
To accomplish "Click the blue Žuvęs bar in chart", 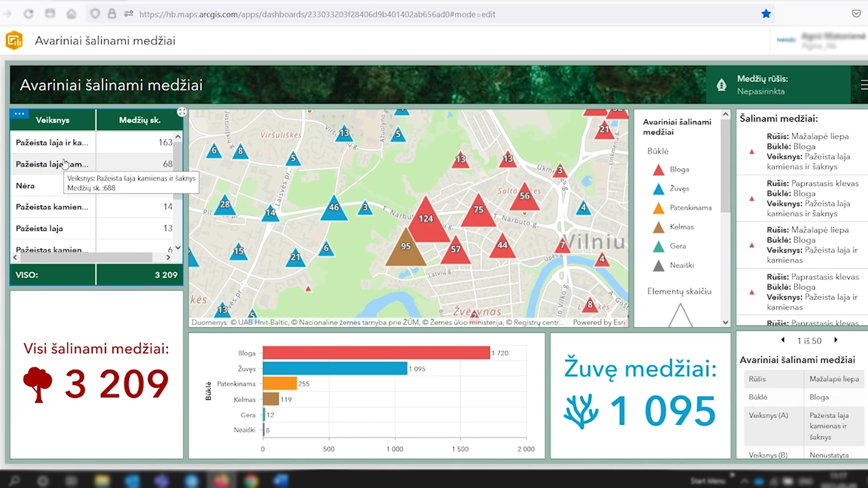I will tap(335, 369).
